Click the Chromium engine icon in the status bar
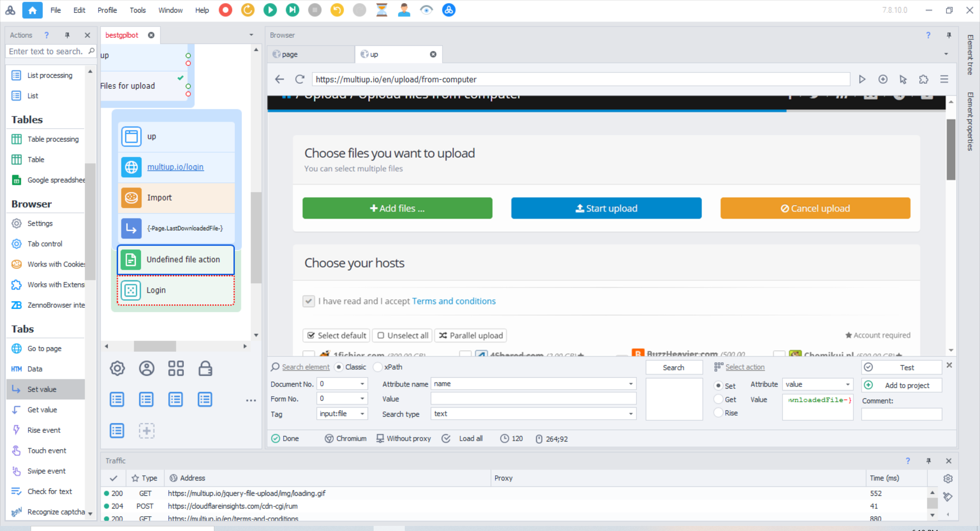Viewport: 980px width, 531px height. [329, 439]
